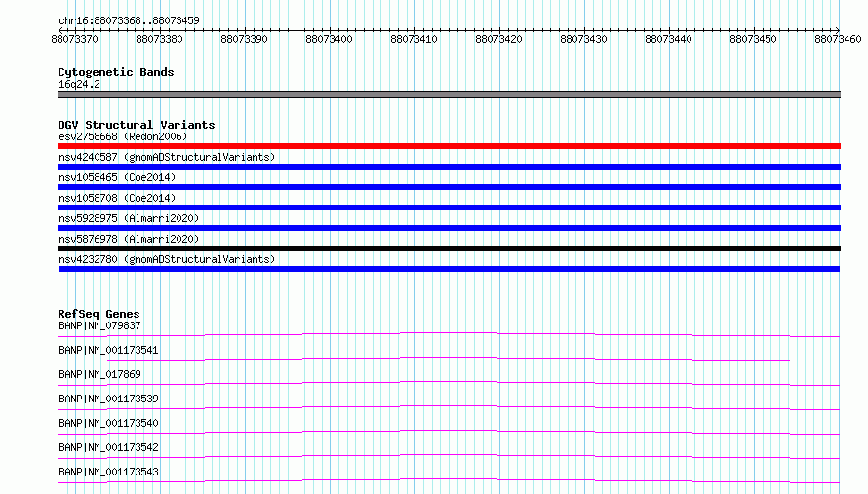Viewport: 868px width, 494px height.
Task: Open variant nsv5876978 (Almarri2020) label
Action: coord(129,239)
